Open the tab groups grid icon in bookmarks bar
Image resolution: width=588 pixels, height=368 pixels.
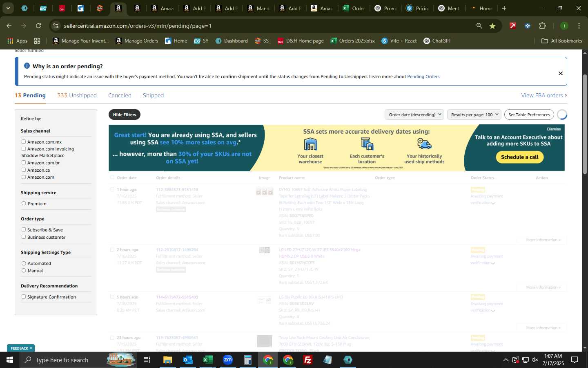37,41
